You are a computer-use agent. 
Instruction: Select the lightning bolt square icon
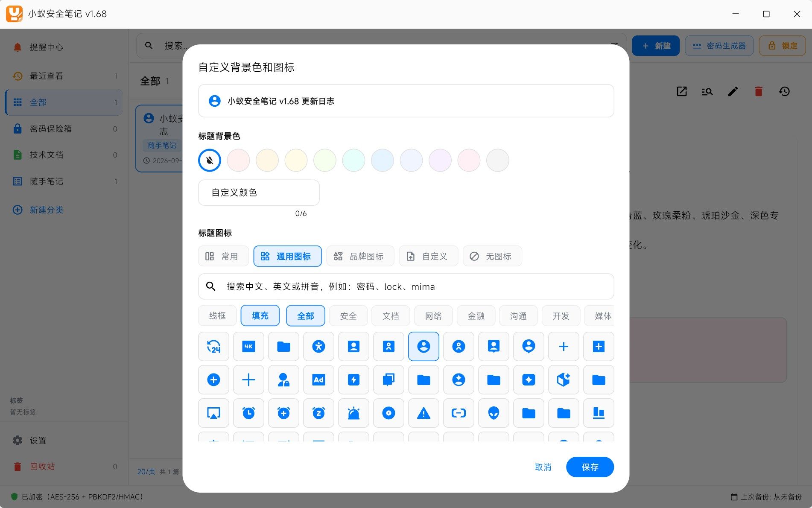353,380
